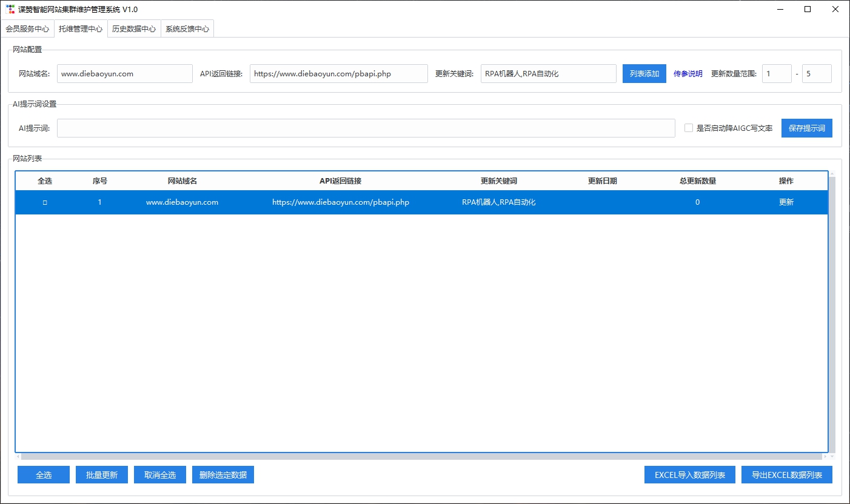The image size is (850, 504).
Task: Click the 0 total update count cell
Action: click(698, 202)
